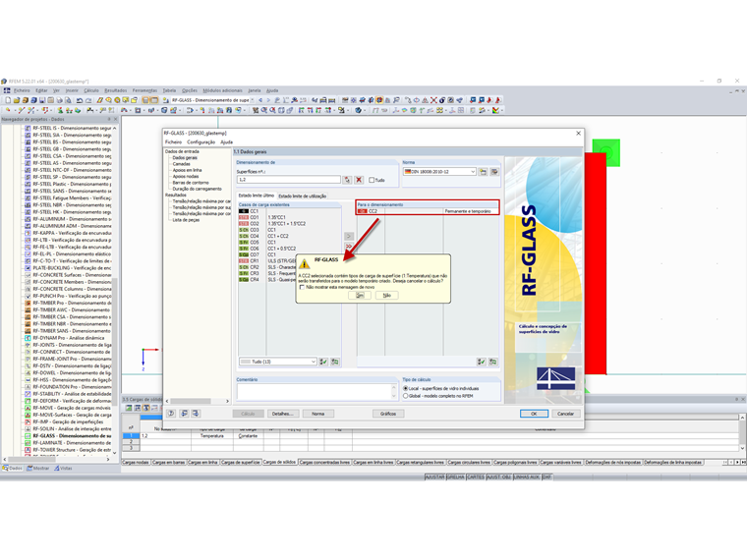Click the first toolbar icon in bottom table panel
Screen dimensions: 747x560
point(129,408)
